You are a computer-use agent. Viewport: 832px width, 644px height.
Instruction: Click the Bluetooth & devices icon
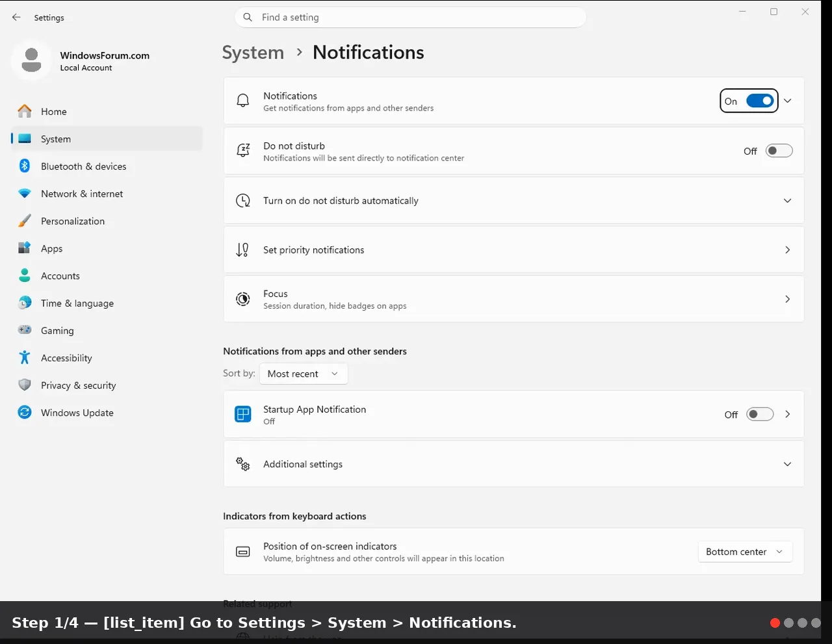click(25, 166)
